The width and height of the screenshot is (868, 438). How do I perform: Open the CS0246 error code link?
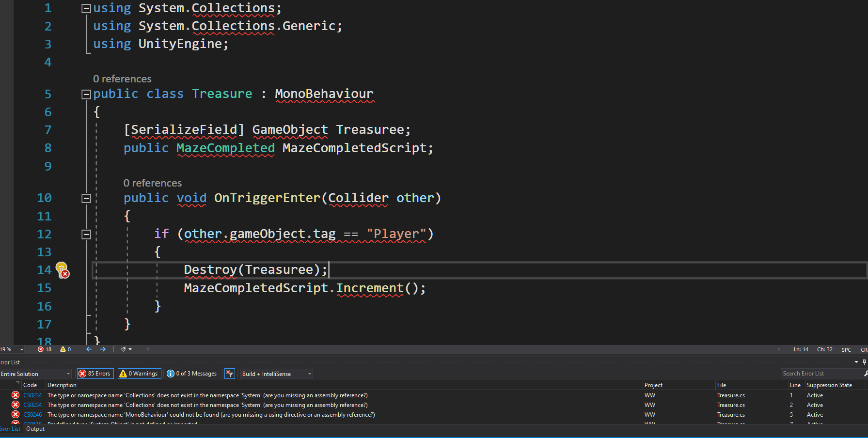(x=32, y=415)
